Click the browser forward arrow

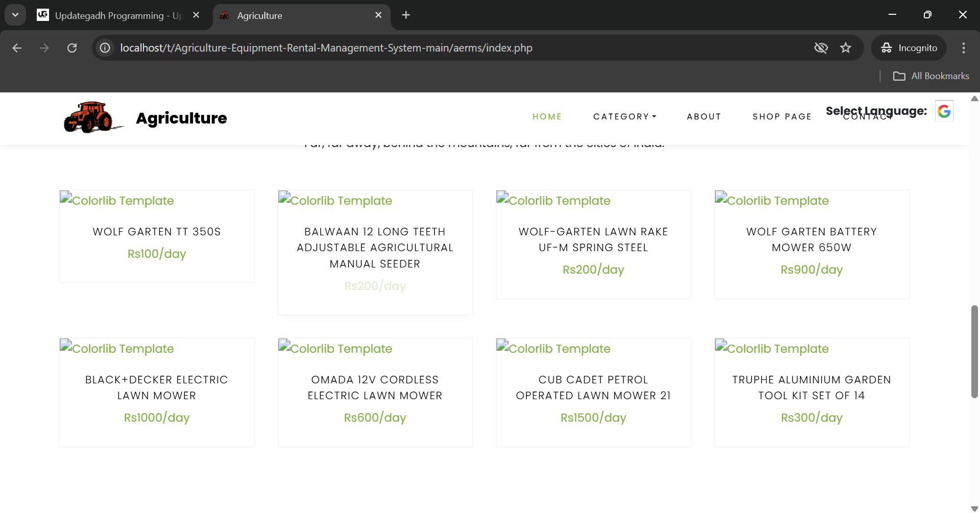click(x=44, y=48)
